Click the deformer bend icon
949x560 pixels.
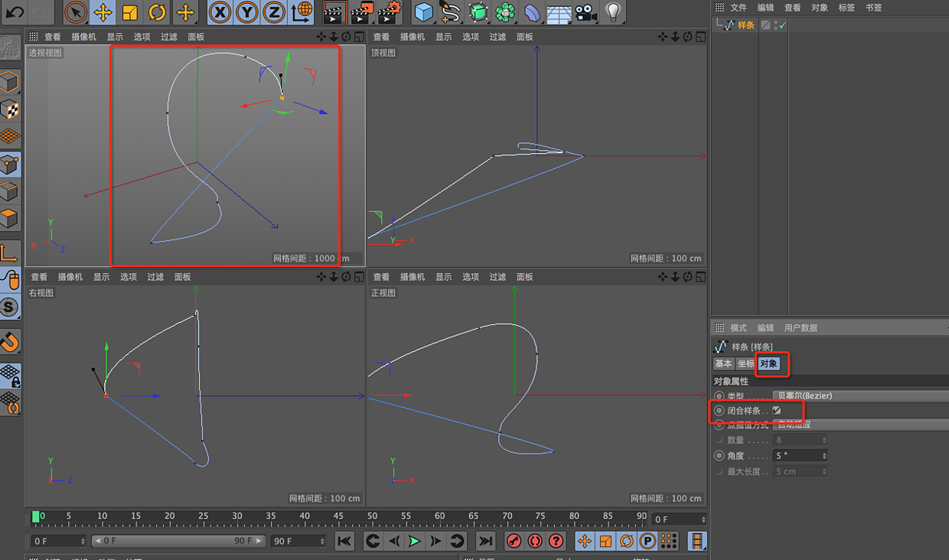pyautogui.click(x=532, y=11)
